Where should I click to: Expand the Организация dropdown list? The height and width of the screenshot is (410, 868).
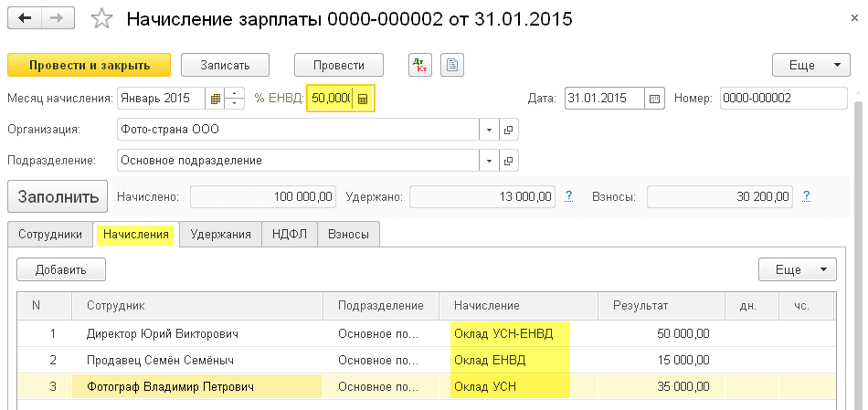point(489,130)
